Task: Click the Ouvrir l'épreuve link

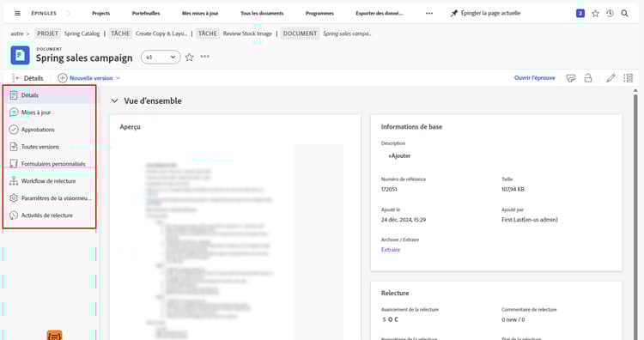Action: tap(535, 77)
